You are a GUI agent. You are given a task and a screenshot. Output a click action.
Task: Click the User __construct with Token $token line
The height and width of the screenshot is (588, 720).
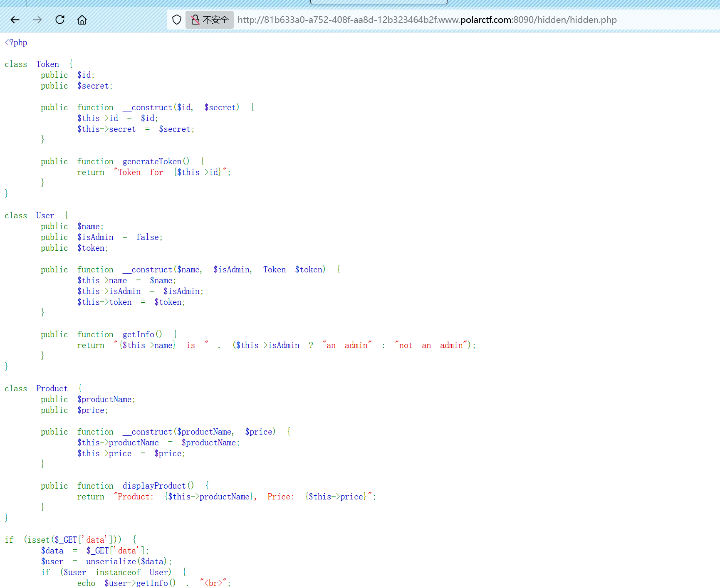coord(191,269)
